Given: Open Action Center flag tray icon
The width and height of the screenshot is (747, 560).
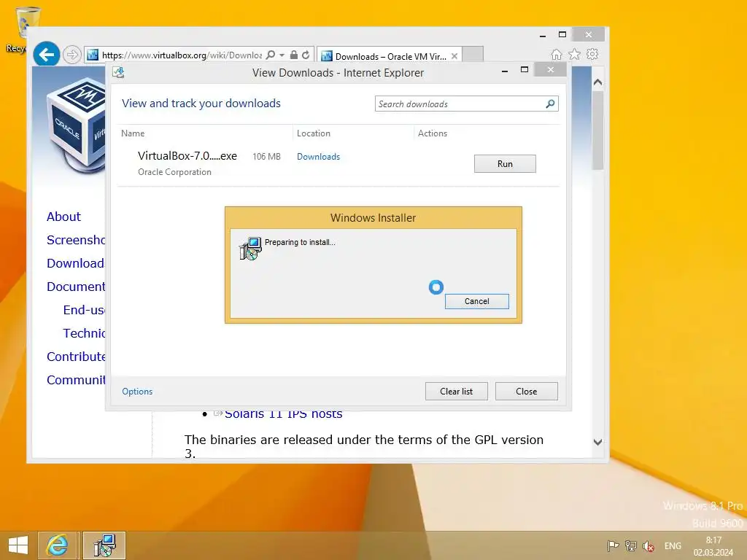Looking at the screenshot, I should click(x=613, y=546).
